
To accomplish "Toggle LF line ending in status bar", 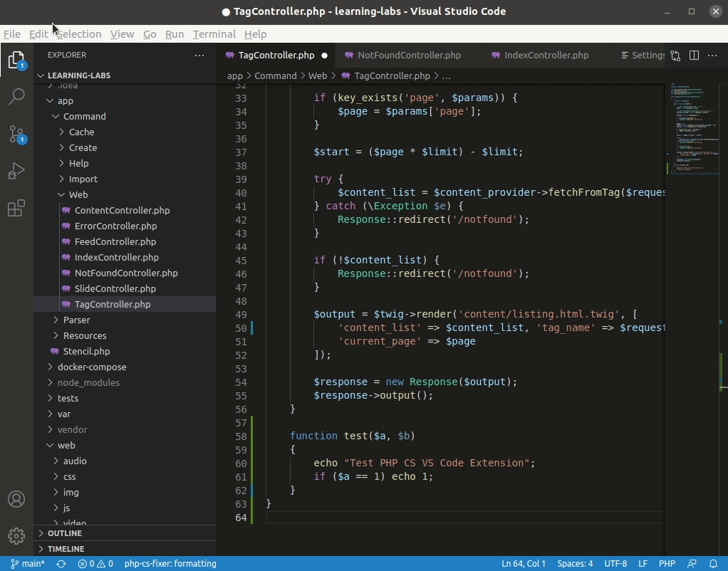I will click(643, 563).
